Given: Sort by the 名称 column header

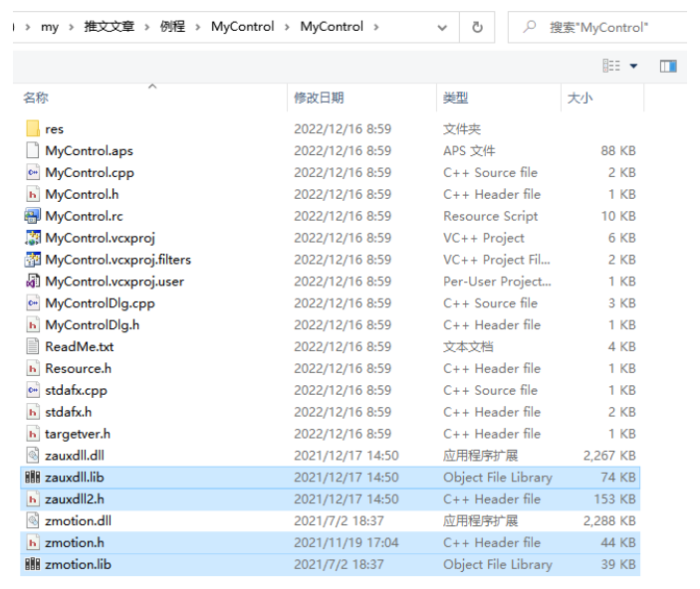Looking at the screenshot, I should point(36,98).
